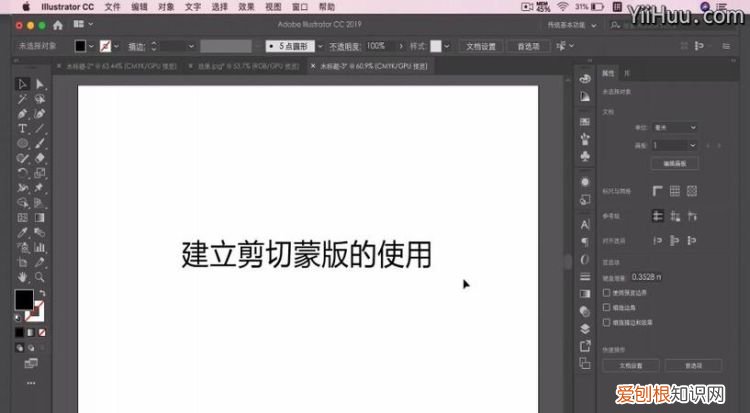Select the Artboard tool

pos(22,262)
